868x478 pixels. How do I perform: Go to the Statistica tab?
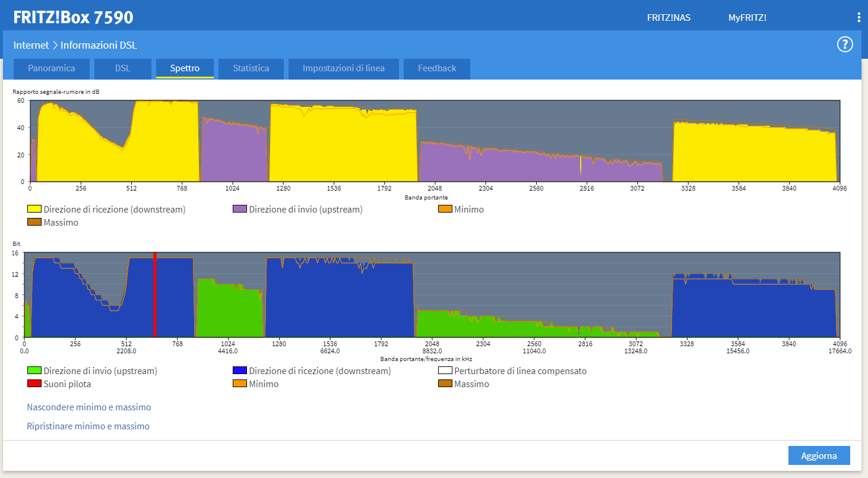pyautogui.click(x=251, y=68)
